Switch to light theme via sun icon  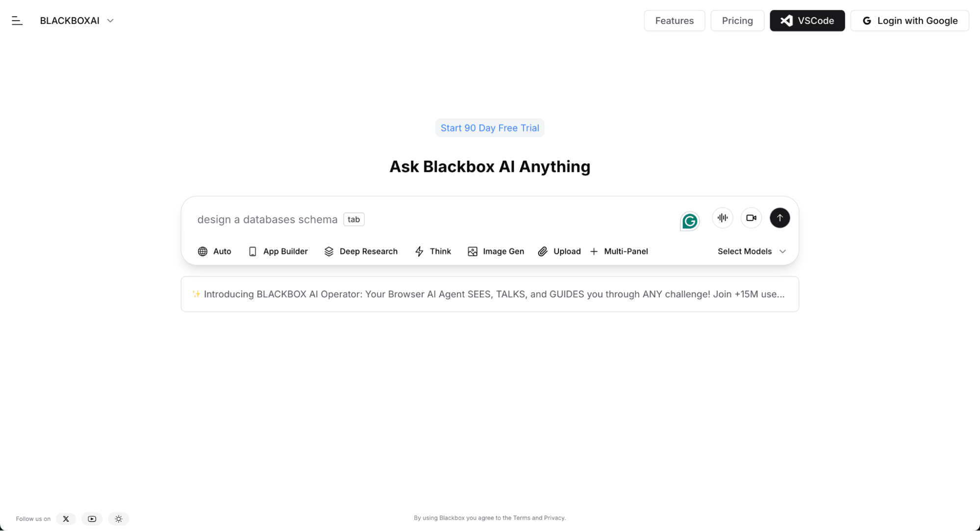[x=118, y=519]
